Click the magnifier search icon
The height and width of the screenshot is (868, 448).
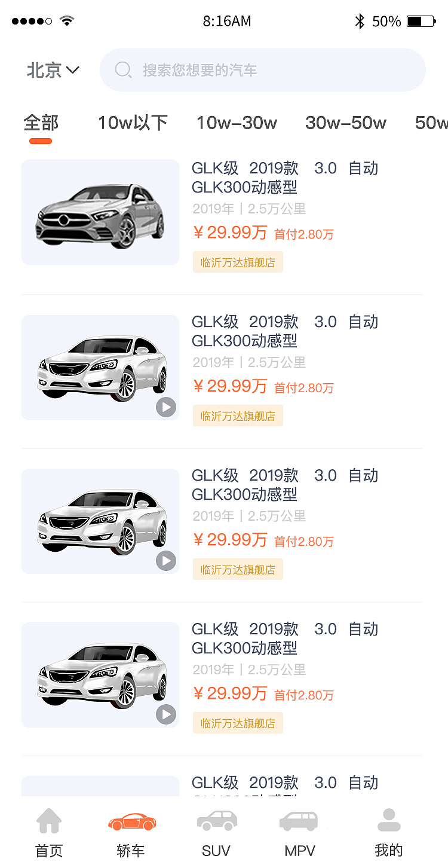[x=123, y=70]
